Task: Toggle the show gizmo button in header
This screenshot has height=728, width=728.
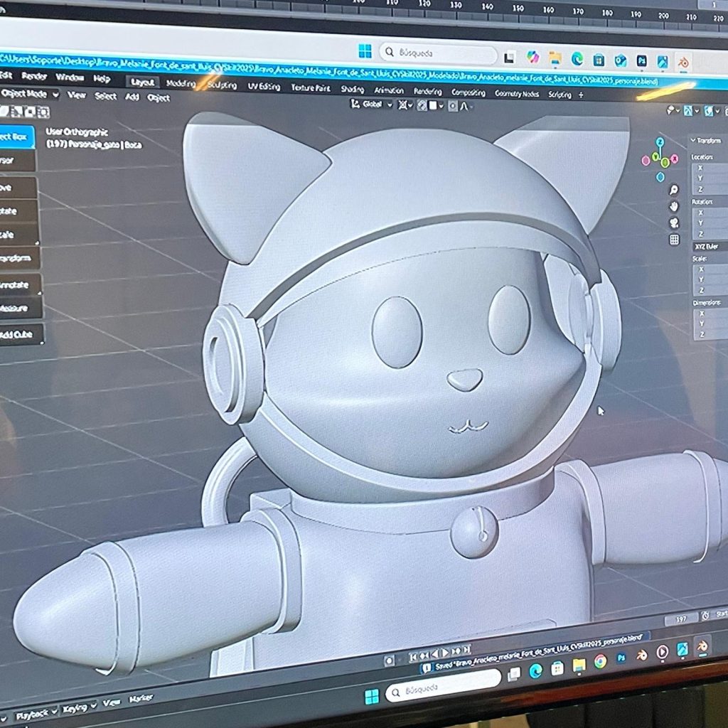Action: [687, 111]
